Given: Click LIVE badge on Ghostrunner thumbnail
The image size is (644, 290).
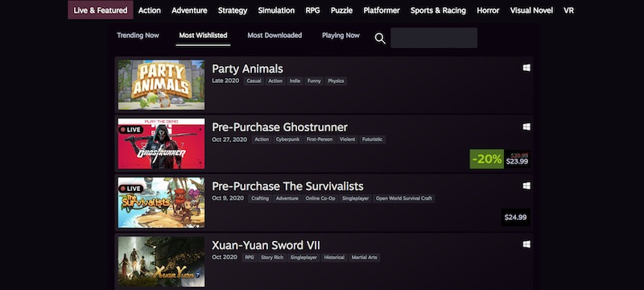Looking at the screenshot, I should point(130,130).
